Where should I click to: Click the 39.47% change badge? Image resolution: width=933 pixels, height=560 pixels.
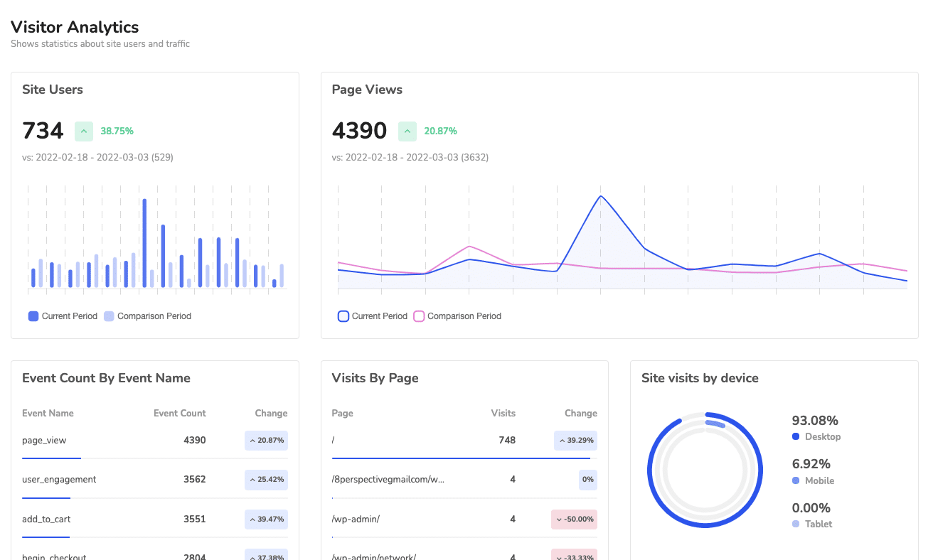click(266, 519)
